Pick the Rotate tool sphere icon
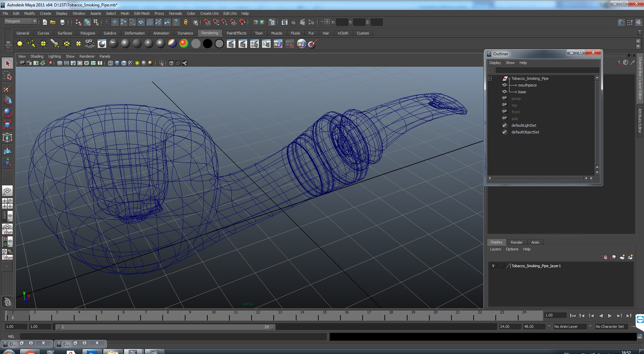 point(7,113)
